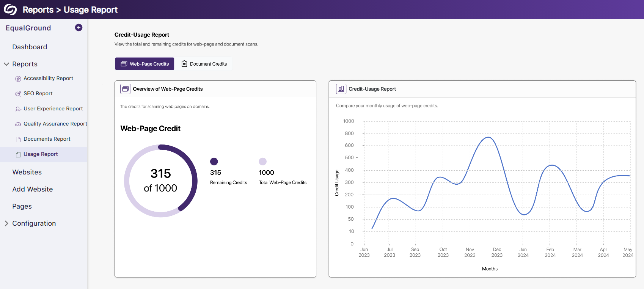Click the Accessibility Report icon in sidebar

(x=18, y=79)
